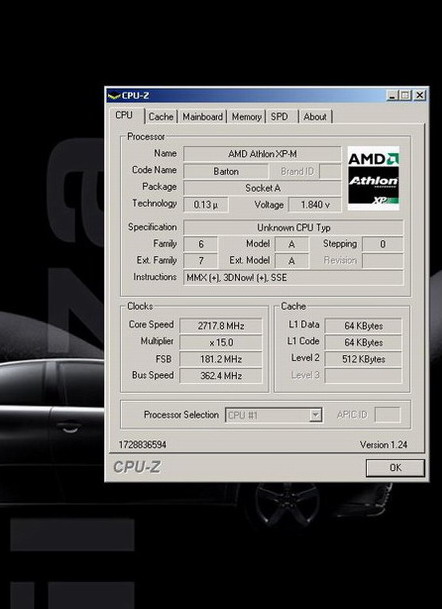Click the CPU-Z logo text at bottom
This screenshot has height=609, width=442.
click(137, 467)
